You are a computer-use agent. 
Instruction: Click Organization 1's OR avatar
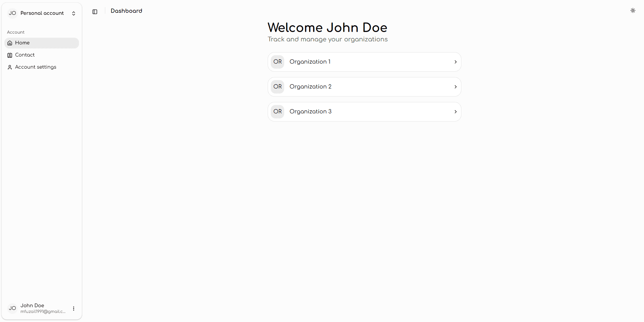click(x=277, y=62)
